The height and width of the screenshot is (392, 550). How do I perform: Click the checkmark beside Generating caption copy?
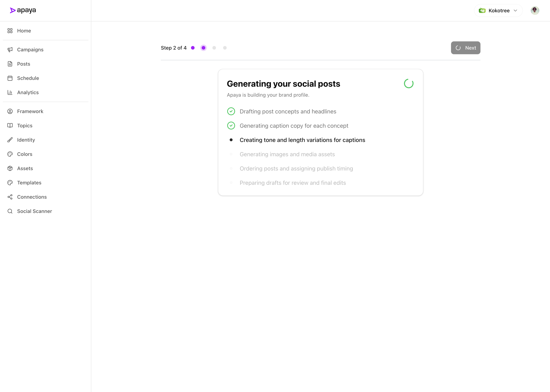[231, 126]
